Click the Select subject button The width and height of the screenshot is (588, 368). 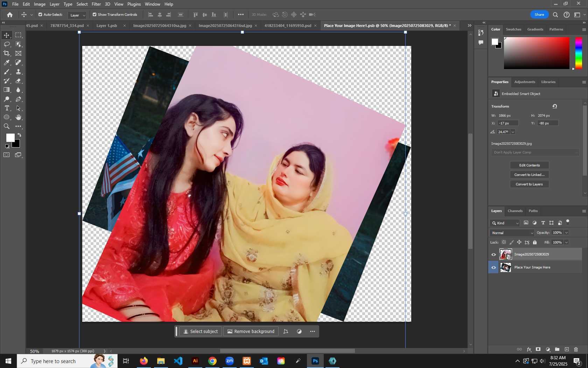click(201, 331)
